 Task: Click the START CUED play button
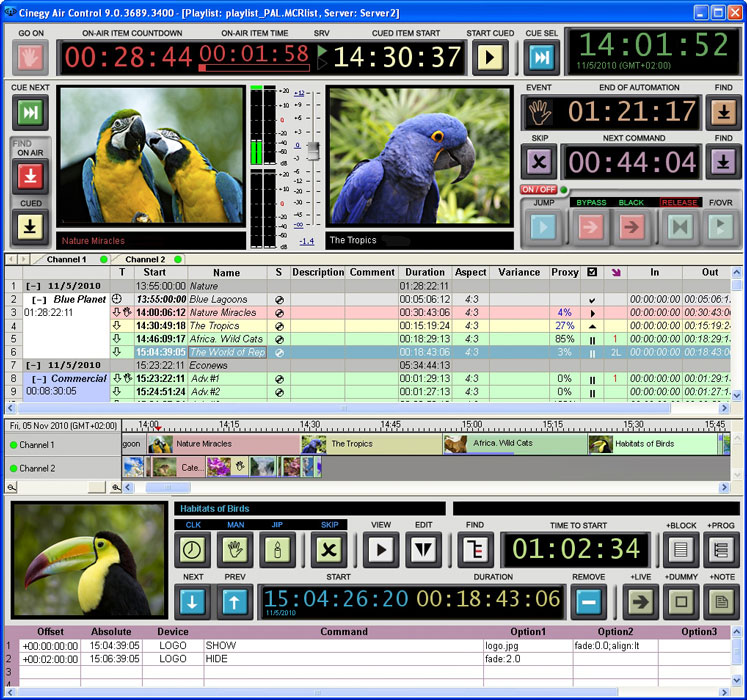[490, 57]
